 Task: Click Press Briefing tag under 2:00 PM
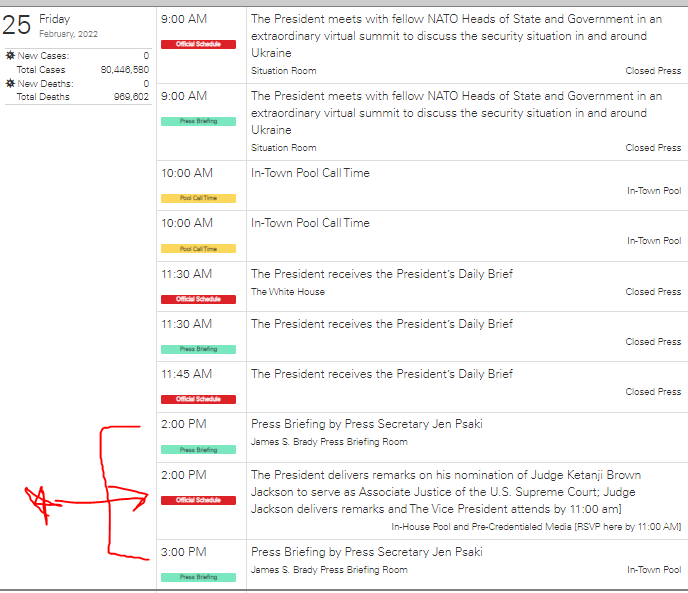(198, 450)
